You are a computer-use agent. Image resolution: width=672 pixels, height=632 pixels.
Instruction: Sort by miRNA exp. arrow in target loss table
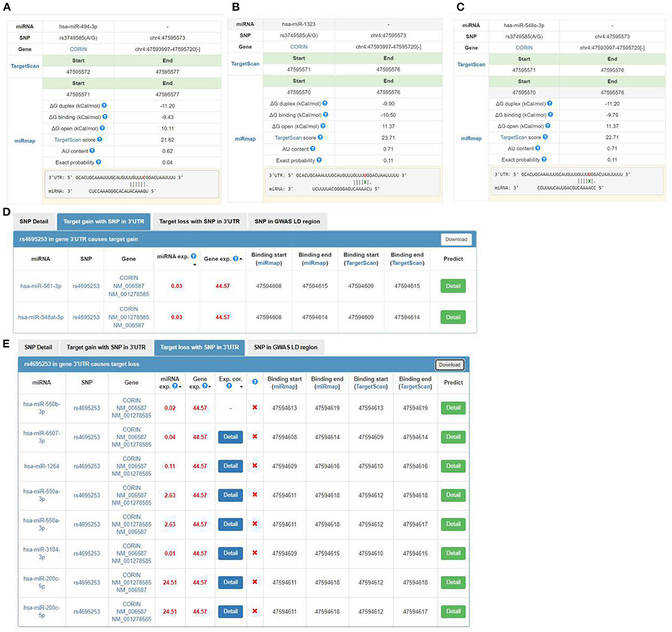(x=180, y=387)
